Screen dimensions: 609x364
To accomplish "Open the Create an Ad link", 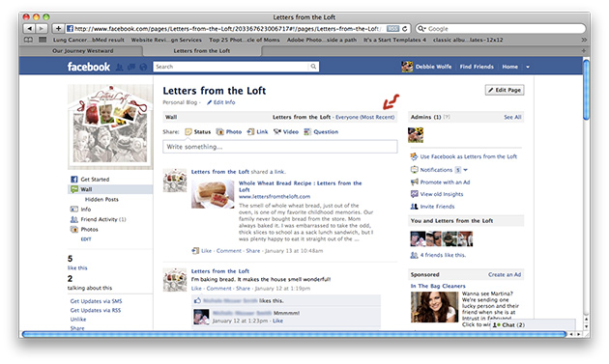I will click(505, 275).
